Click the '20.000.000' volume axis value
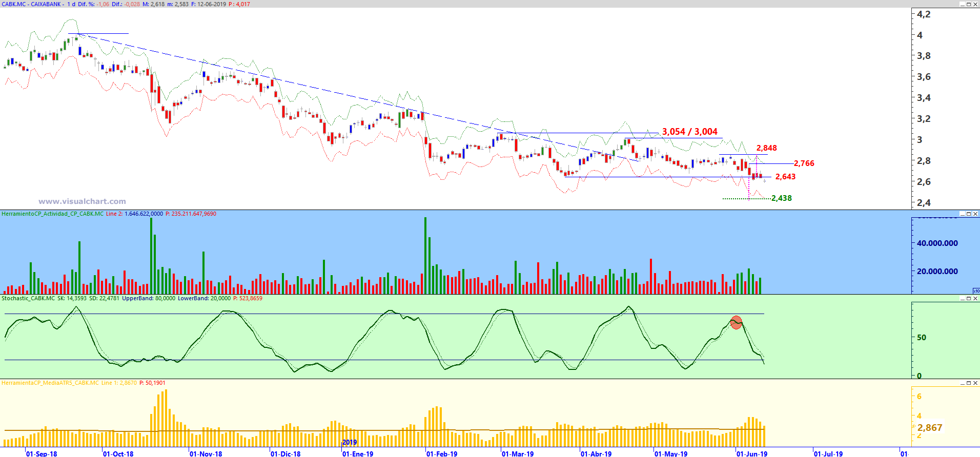Image resolution: width=980 pixels, height=457 pixels. tap(937, 272)
